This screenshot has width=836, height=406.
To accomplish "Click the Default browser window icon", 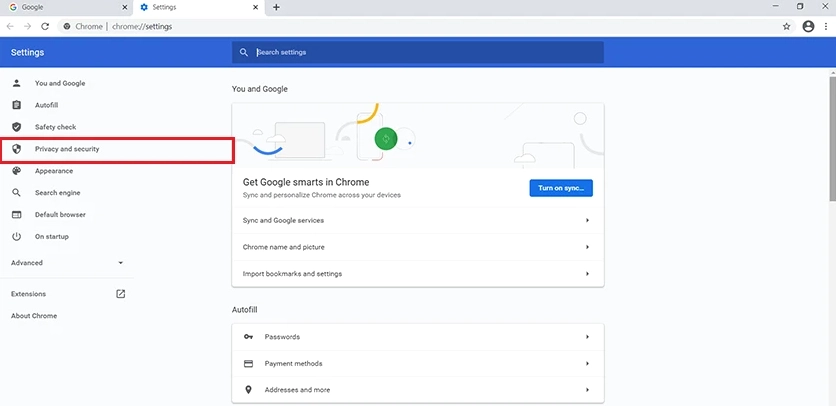I will [x=17, y=214].
